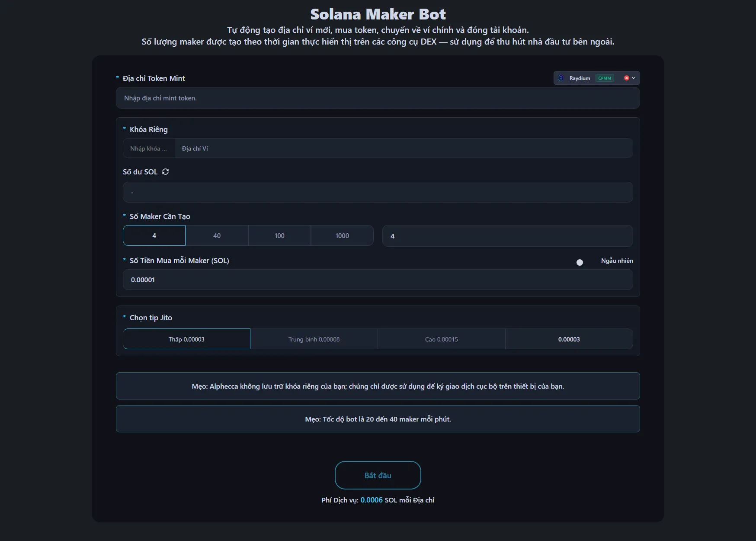Focus the Token Mint address field
This screenshot has height=541, width=756.
click(378, 98)
